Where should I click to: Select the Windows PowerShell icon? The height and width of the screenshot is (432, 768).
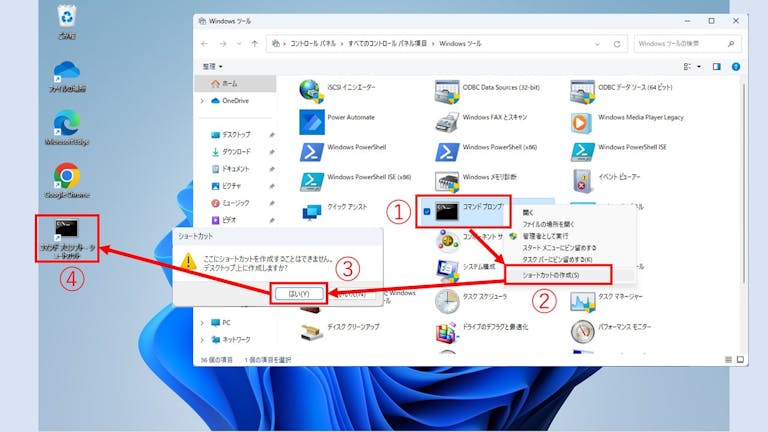(x=312, y=152)
